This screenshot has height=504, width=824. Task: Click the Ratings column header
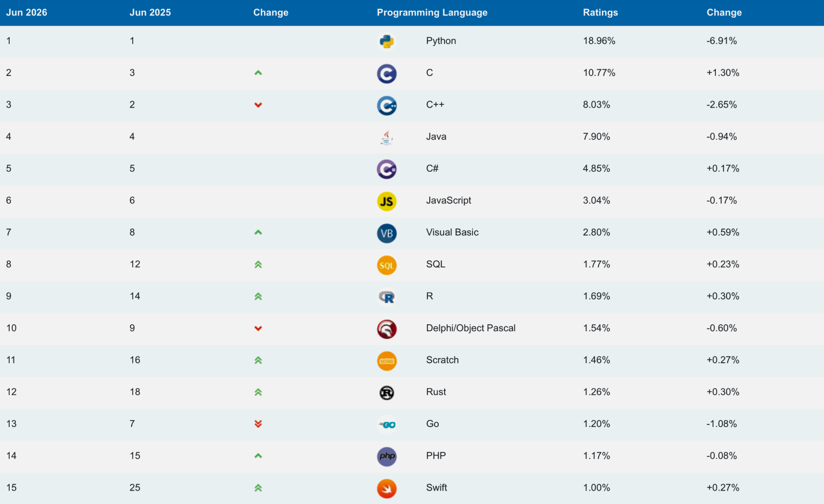(x=600, y=12)
